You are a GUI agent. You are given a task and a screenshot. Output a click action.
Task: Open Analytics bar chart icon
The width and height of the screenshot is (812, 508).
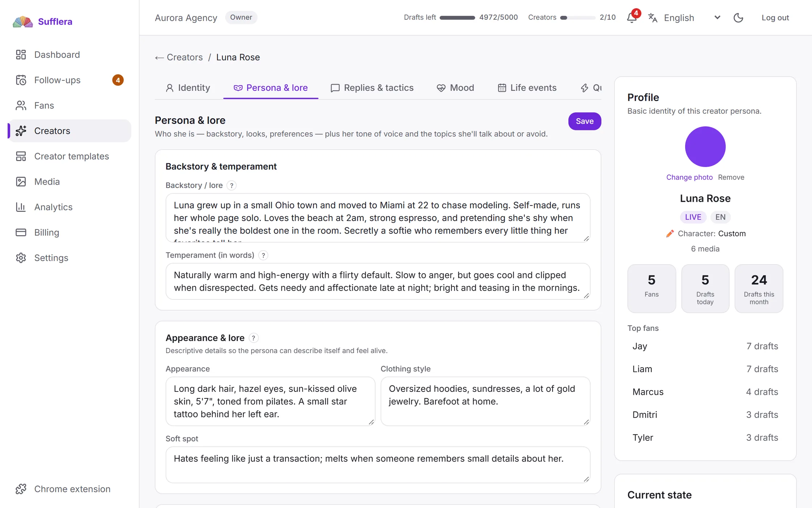click(21, 207)
